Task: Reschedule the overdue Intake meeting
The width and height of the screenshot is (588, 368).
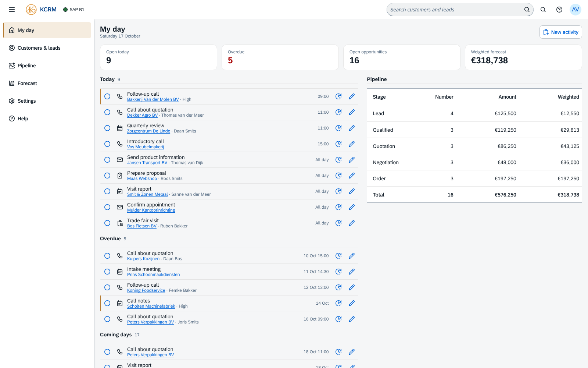Action: tap(338, 272)
